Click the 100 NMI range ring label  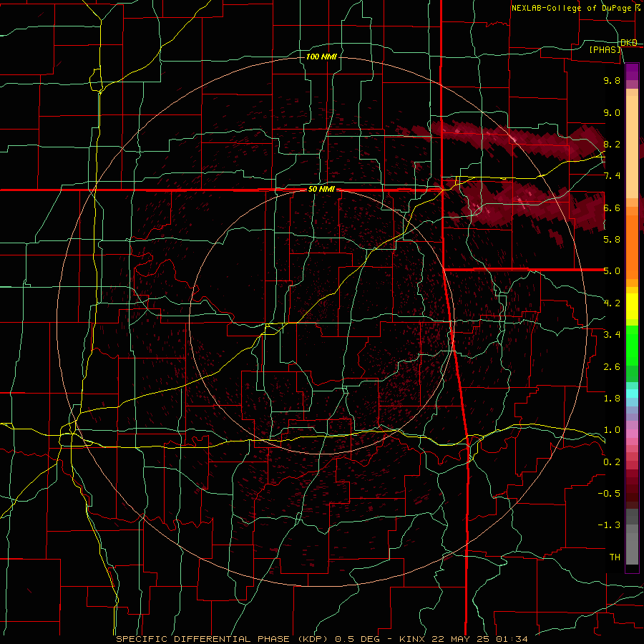pos(321,57)
